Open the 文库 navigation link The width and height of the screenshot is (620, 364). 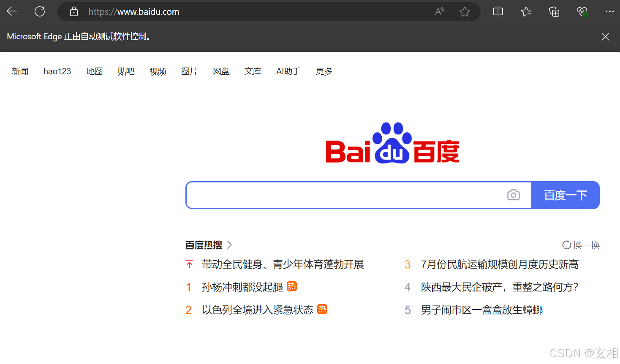coord(253,71)
